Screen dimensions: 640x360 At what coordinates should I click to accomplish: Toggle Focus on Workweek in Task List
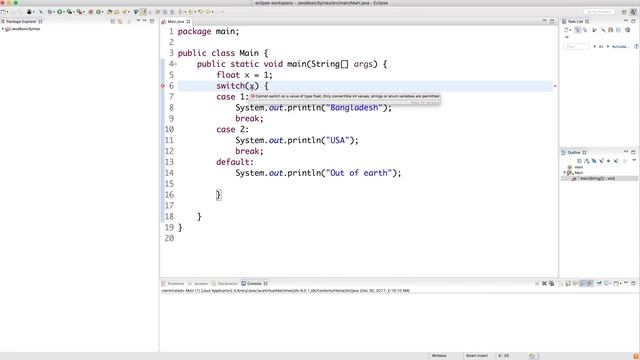594,30
